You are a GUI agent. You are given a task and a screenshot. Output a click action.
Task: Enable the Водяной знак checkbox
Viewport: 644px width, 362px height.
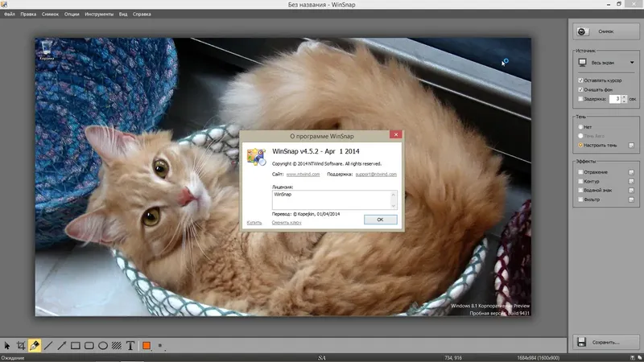580,190
